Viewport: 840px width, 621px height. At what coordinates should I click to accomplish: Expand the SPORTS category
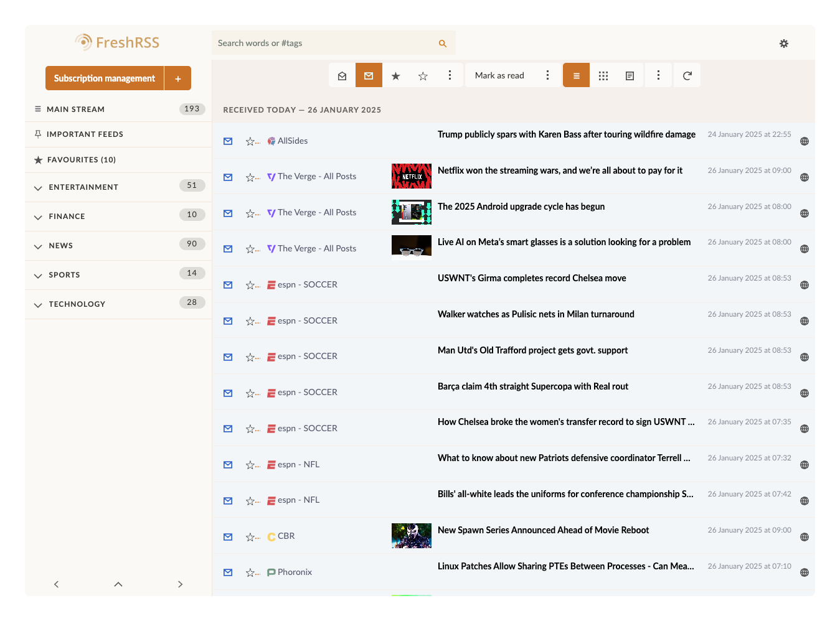pos(38,275)
